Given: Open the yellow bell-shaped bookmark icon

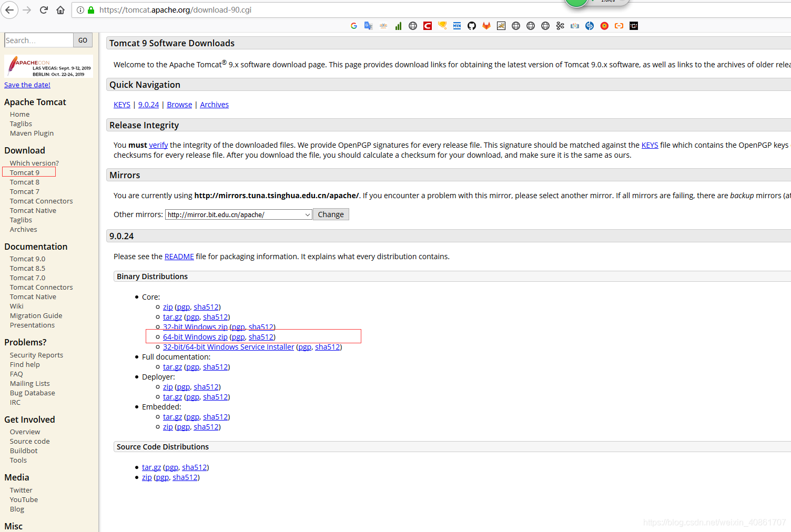Looking at the screenshot, I should tap(442, 26).
